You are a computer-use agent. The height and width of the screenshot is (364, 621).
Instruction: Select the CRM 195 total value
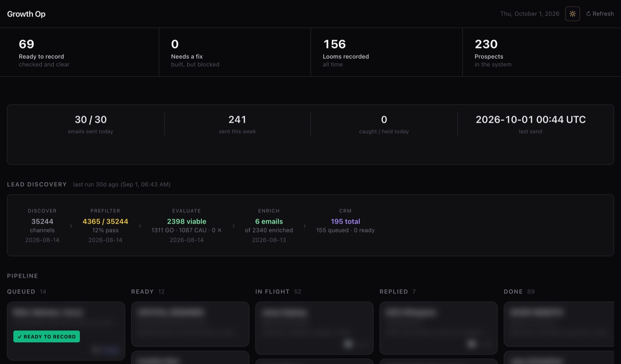coord(345,222)
